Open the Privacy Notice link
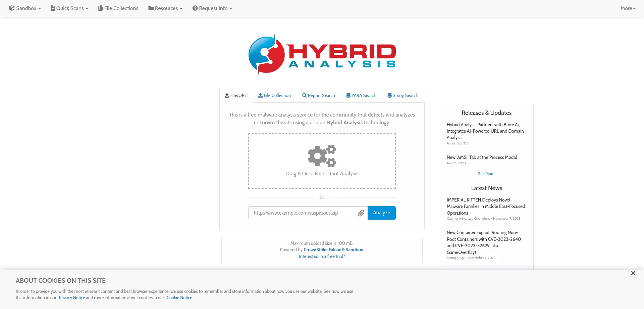The height and width of the screenshot is (309, 644). [72, 298]
